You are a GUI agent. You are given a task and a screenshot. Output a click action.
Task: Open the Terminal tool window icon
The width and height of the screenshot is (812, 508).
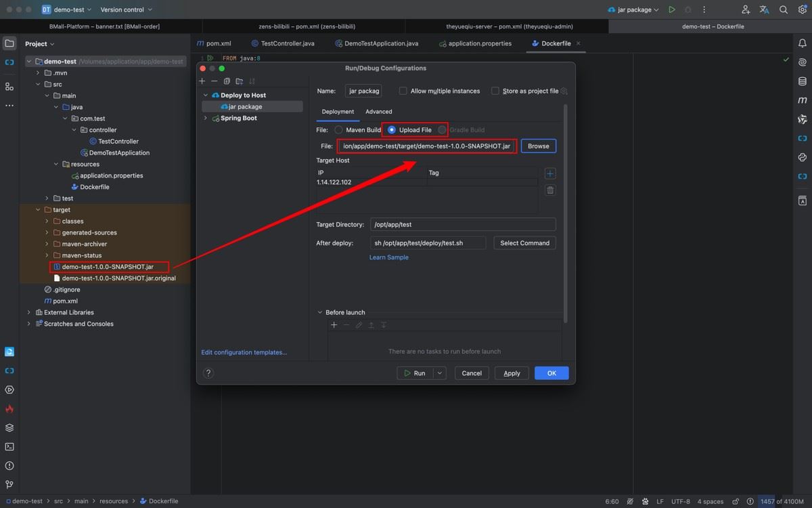(9, 446)
